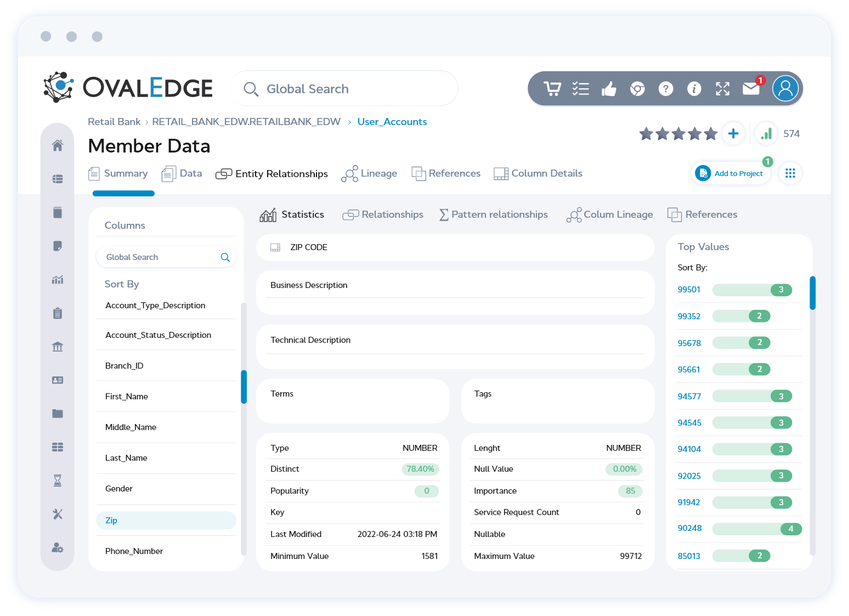Open the mail notifications icon
849x616 pixels.
coord(751,88)
